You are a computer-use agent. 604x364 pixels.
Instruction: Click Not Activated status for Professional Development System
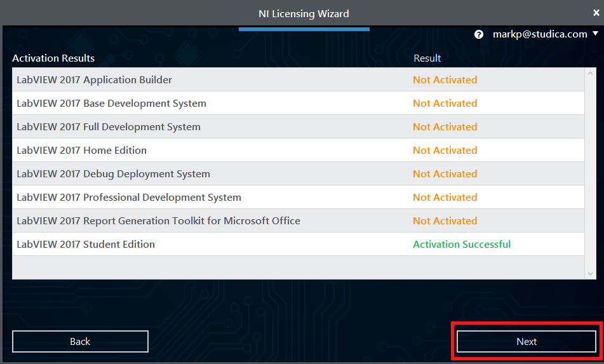[445, 197]
